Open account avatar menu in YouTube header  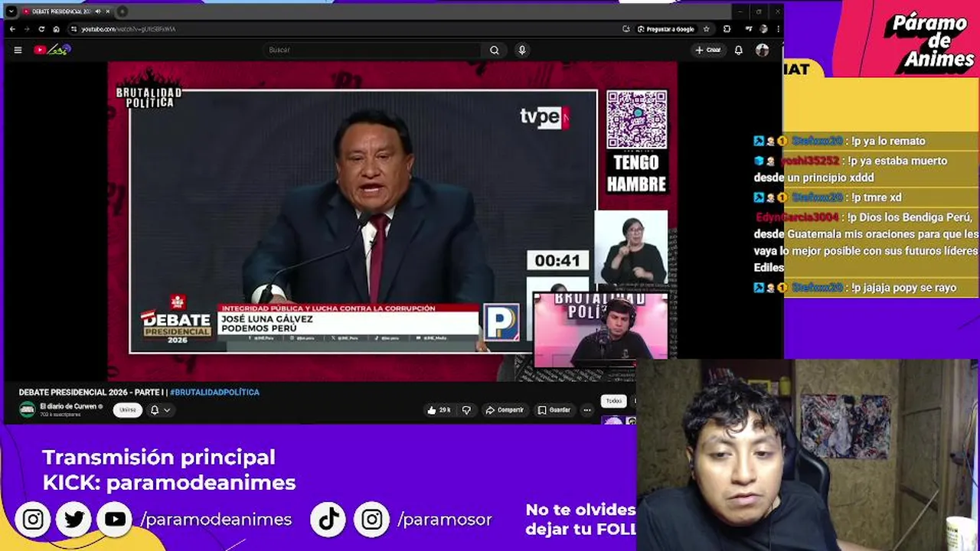(762, 50)
